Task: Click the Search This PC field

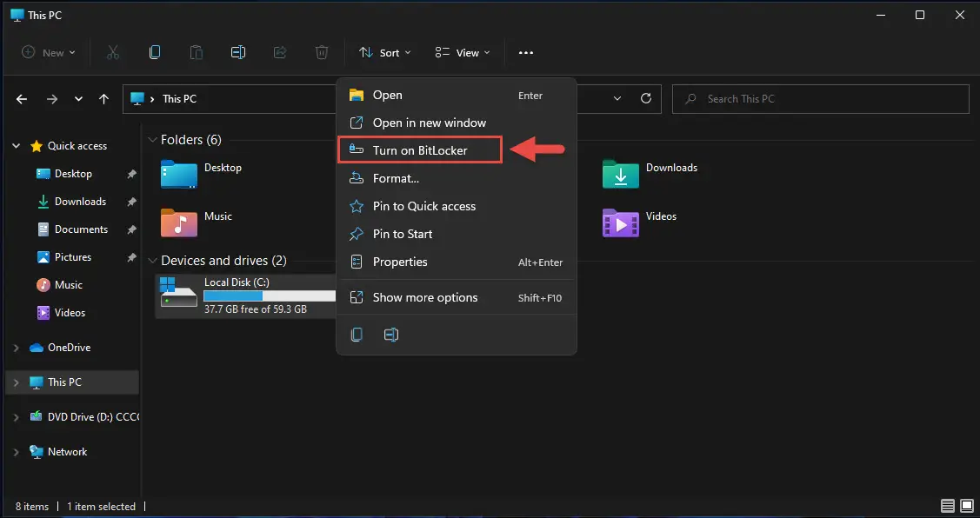Action: click(820, 99)
